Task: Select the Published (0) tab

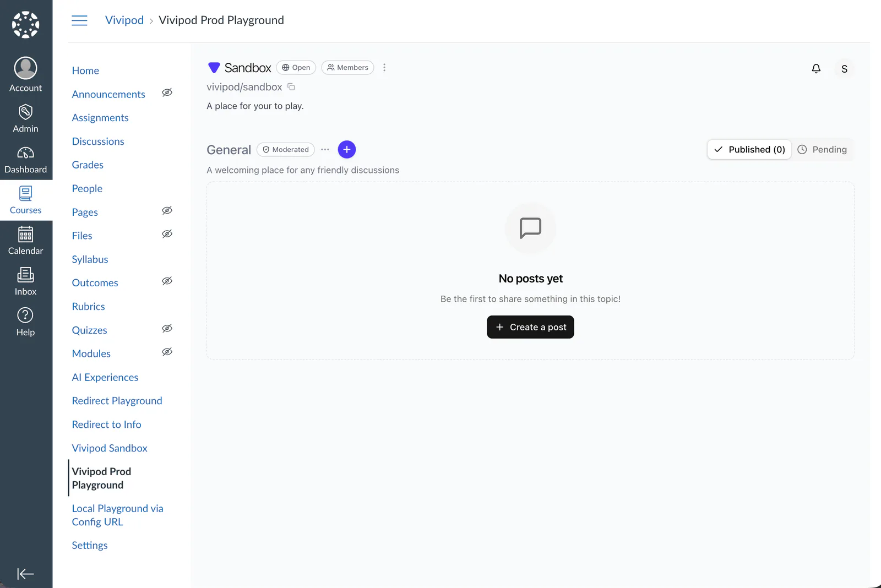Action: pyautogui.click(x=749, y=149)
